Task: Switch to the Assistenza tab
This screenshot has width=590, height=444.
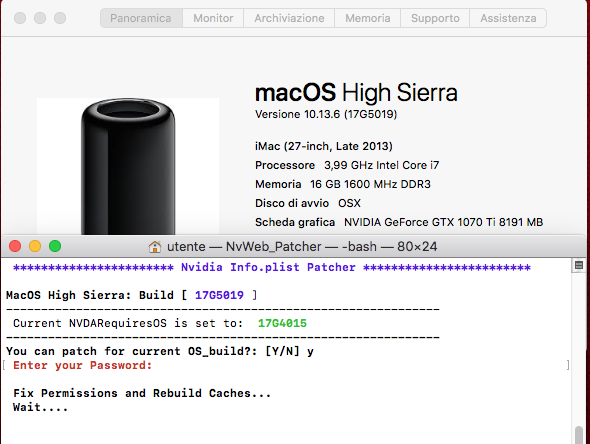Action: [x=508, y=18]
